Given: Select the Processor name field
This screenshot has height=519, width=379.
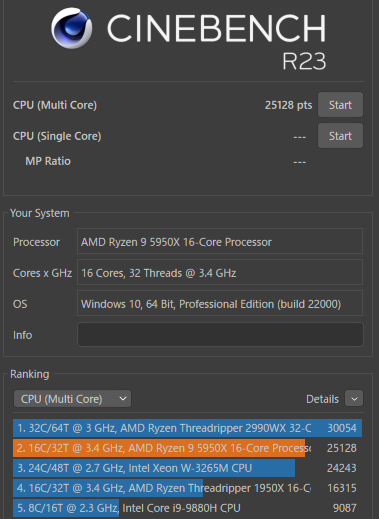Looking at the screenshot, I should [x=220, y=242].
